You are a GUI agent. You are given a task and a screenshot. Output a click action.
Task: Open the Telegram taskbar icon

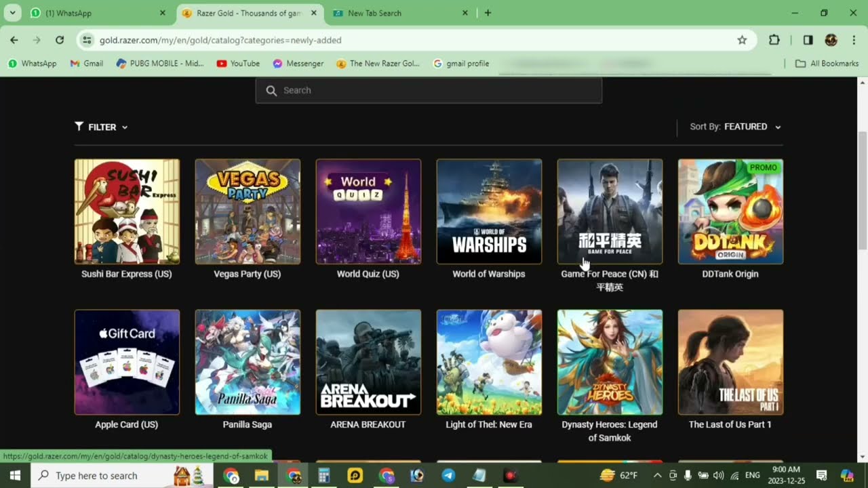[448, 476]
